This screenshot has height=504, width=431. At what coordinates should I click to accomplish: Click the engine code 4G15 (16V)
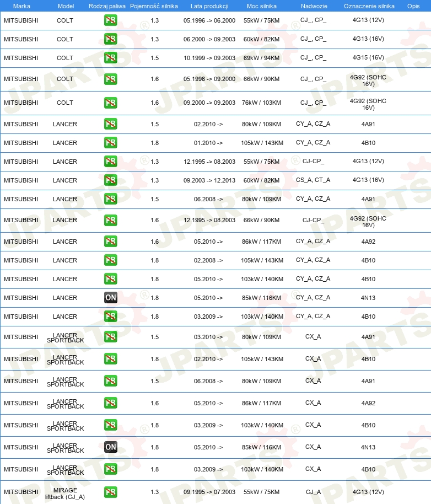(x=368, y=57)
